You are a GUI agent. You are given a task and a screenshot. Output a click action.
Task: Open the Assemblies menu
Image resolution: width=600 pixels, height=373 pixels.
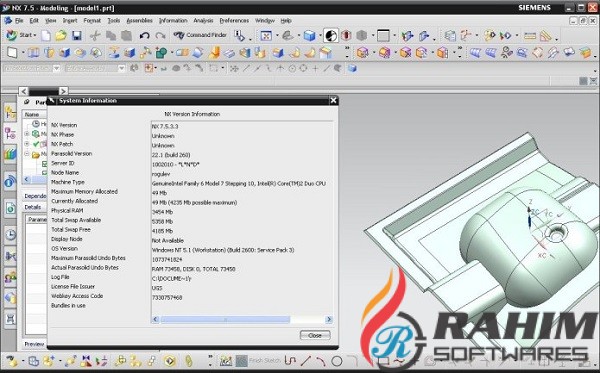pos(139,21)
